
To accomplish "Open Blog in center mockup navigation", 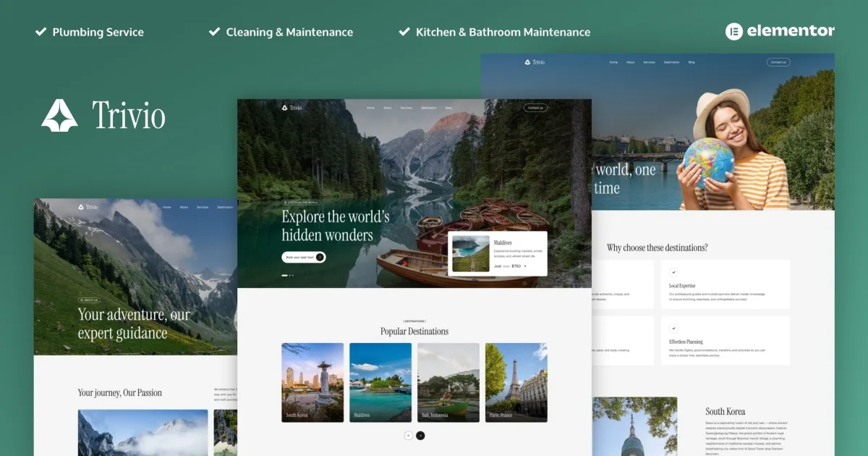I will pyautogui.click(x=448, y=108).
